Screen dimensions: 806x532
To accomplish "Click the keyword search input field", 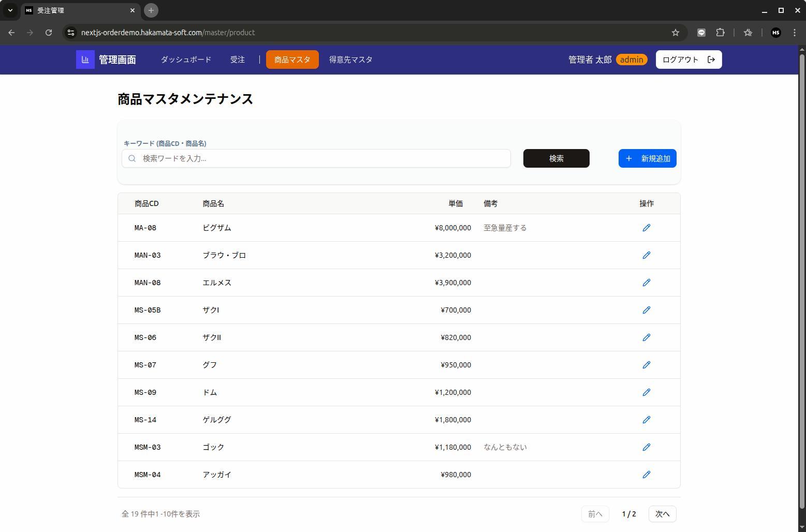I will click(x=316, y=158).
